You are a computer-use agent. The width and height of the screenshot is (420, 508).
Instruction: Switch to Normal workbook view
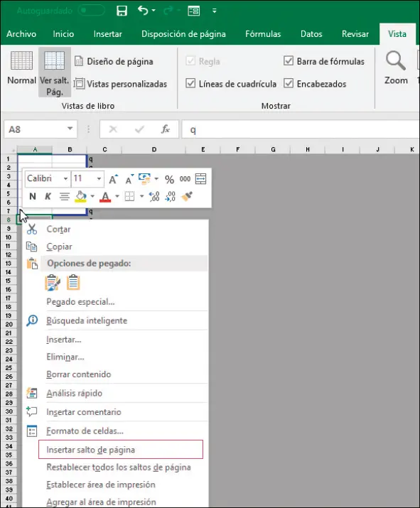coord(21,67)
